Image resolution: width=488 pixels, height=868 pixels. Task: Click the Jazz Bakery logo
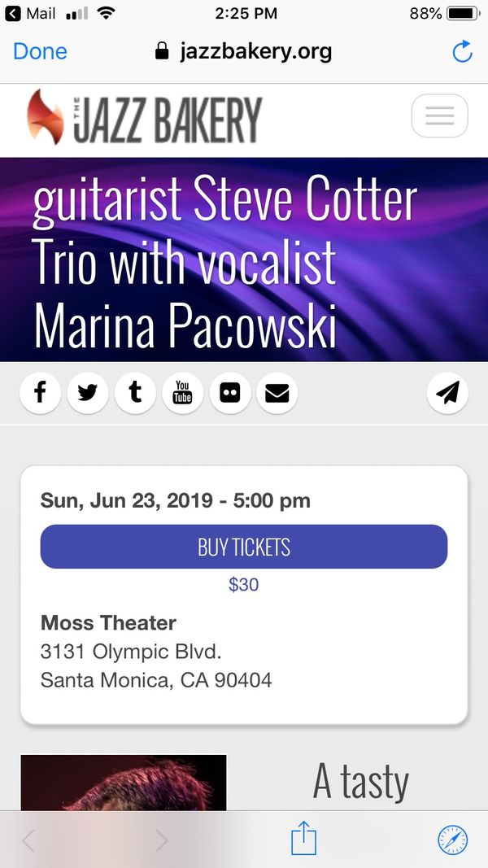[x=145, y=118]
